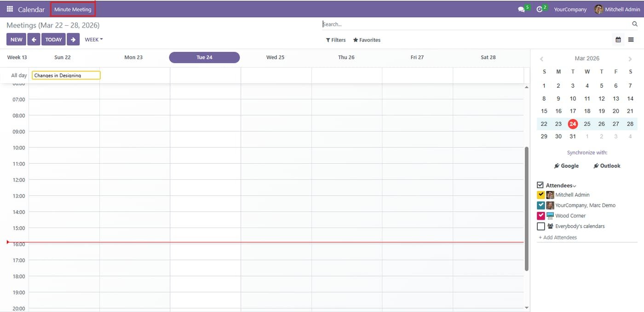The height and width of the screenshot is (312, 644).
Task: Select the Tue 24 day header
Action: pyautogui.click(x=204, y=57)
